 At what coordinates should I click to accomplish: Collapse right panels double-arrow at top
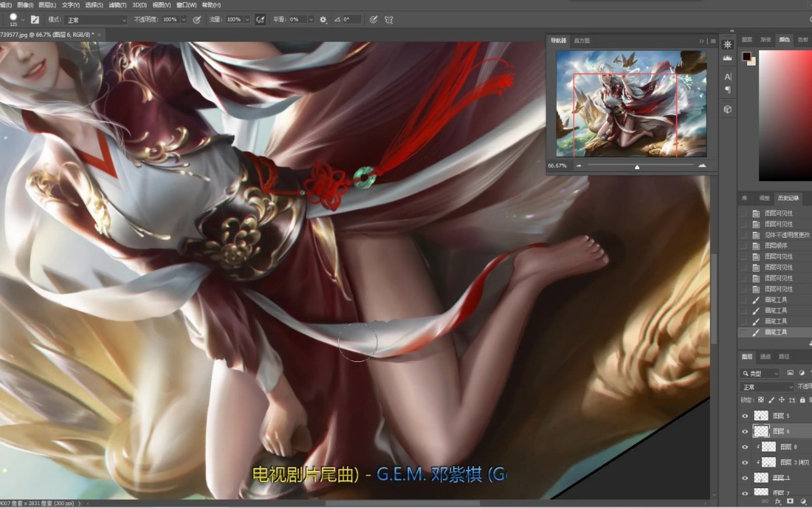(x=732, y=31)
